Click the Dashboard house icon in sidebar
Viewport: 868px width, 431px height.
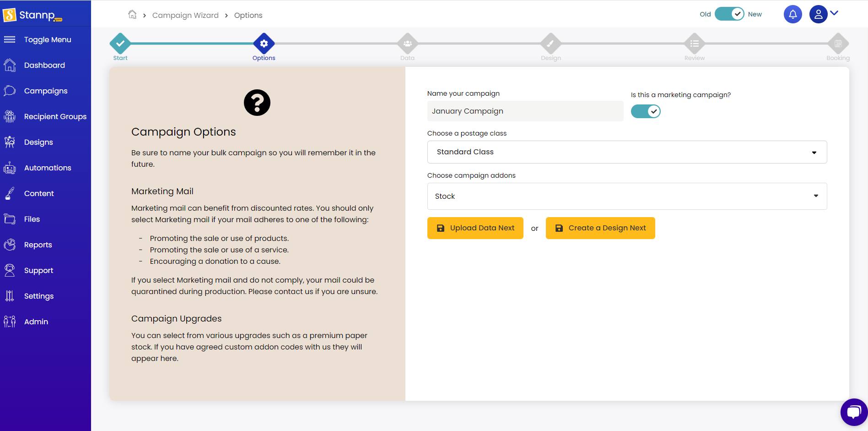(x=10, y=65)
